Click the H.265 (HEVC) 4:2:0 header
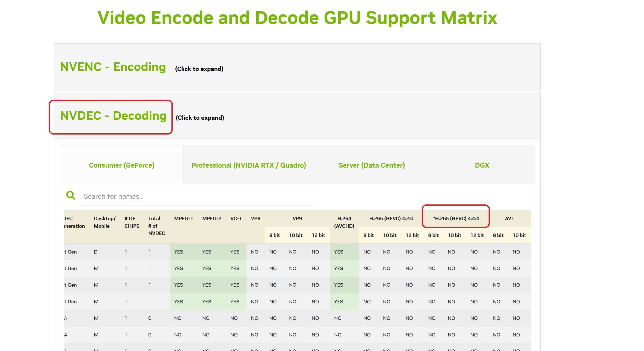The width and height of the screenshot is (644, 351). pyautogui.click(x=391, y=218)
